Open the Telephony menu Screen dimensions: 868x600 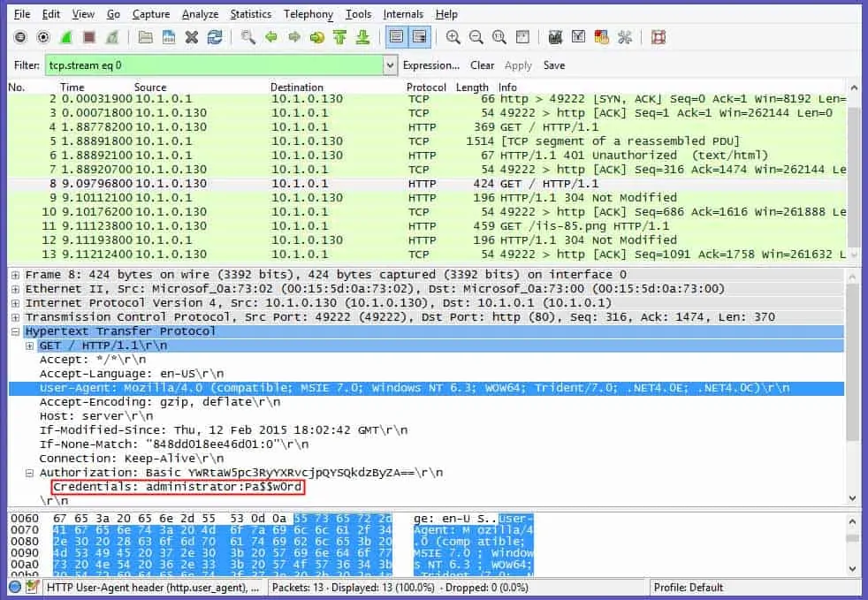(x=308, y=14)
